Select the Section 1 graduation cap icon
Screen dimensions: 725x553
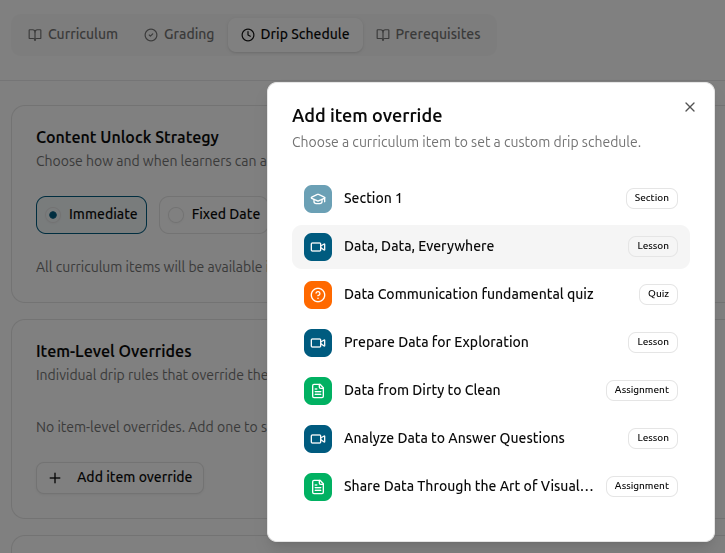[318, 199]
